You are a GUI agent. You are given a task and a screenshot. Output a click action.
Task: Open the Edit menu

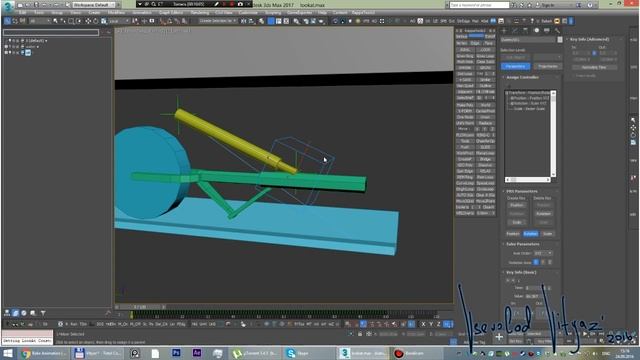point(22,13)
